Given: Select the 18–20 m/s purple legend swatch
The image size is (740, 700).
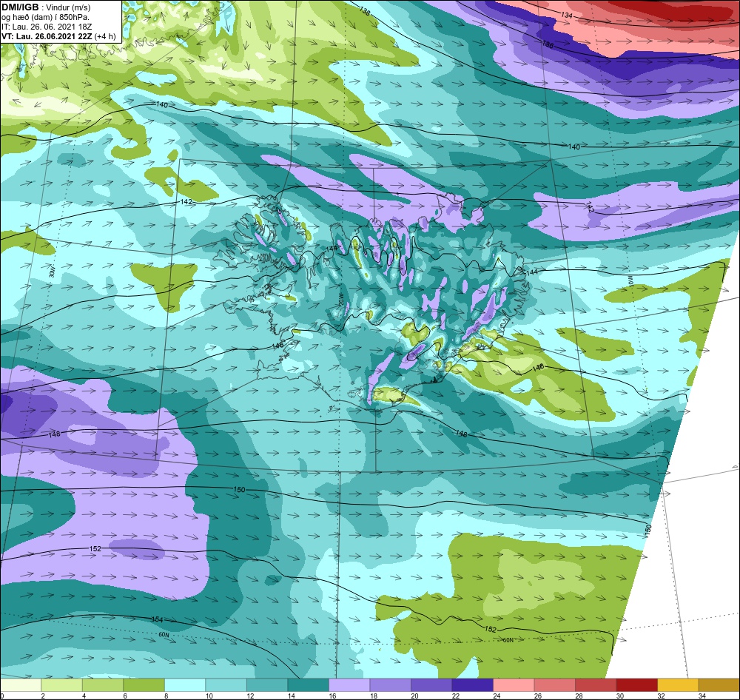Looking at the screenshot, I should [390, 685].
